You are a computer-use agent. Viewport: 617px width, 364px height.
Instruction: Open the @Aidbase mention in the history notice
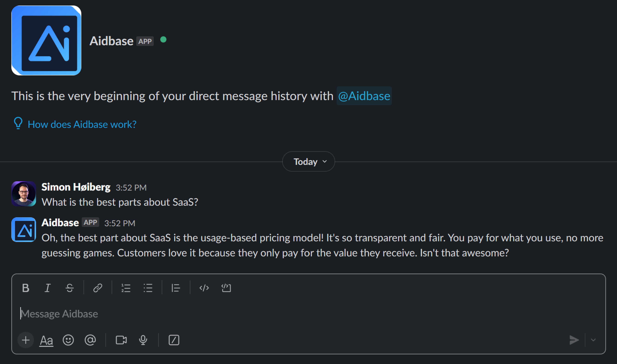pyautogui.click(x=364, y=96)
